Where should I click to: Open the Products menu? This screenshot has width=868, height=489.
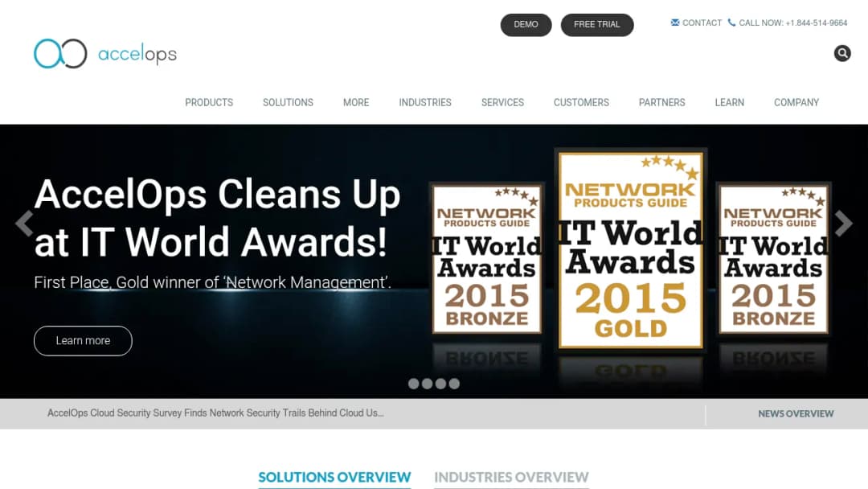209,102
